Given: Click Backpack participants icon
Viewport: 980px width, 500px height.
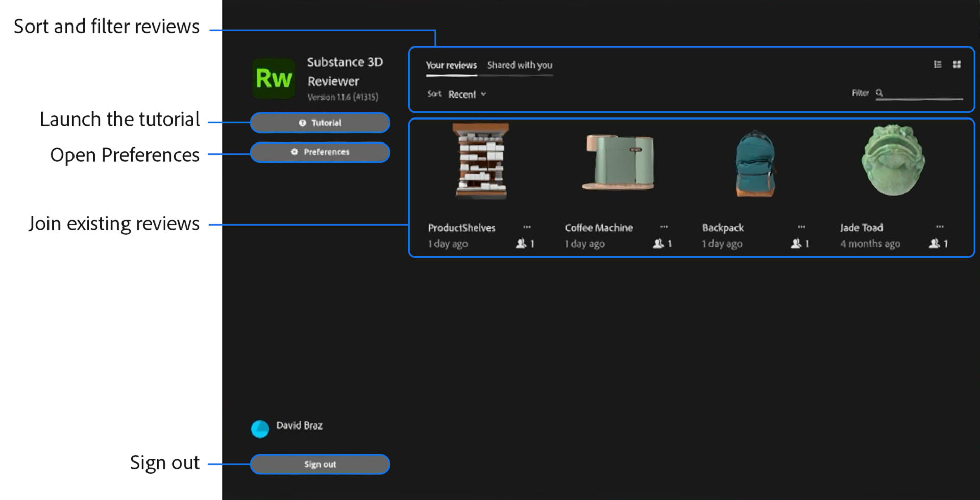Looking at the screenshot, I should coord(796,244).
